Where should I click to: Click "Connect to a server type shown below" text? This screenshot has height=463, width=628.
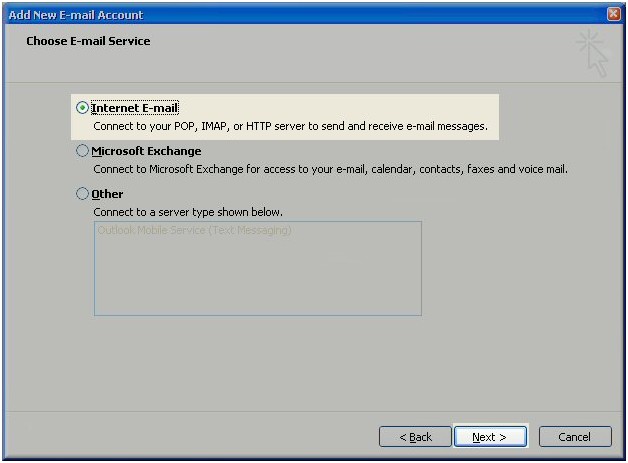click(x=188, y=212)
